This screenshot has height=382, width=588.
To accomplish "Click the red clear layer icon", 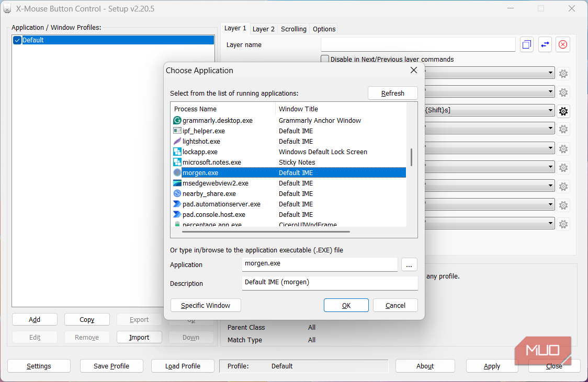I will pyautogui.click(x=563, y=44).
